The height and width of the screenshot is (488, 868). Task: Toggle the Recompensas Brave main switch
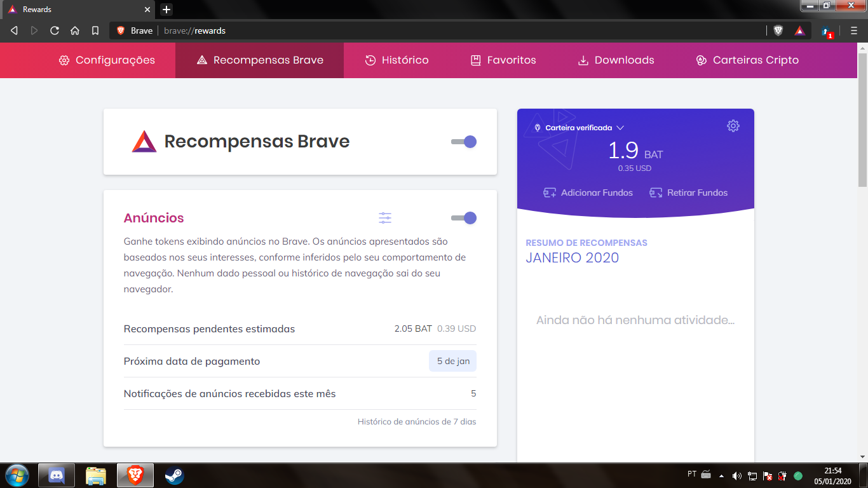[x=464, y=142]
